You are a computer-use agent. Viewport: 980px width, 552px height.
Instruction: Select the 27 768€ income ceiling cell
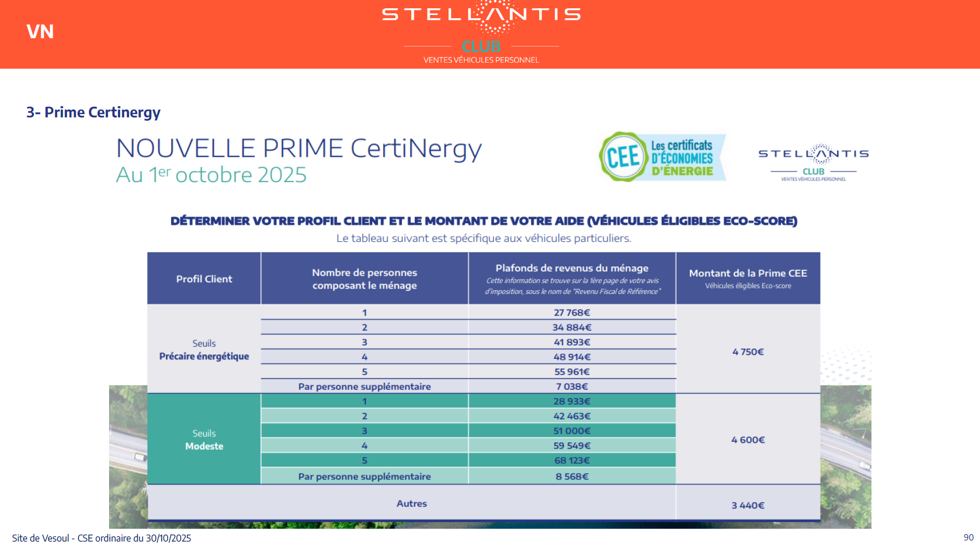[572, 313]
